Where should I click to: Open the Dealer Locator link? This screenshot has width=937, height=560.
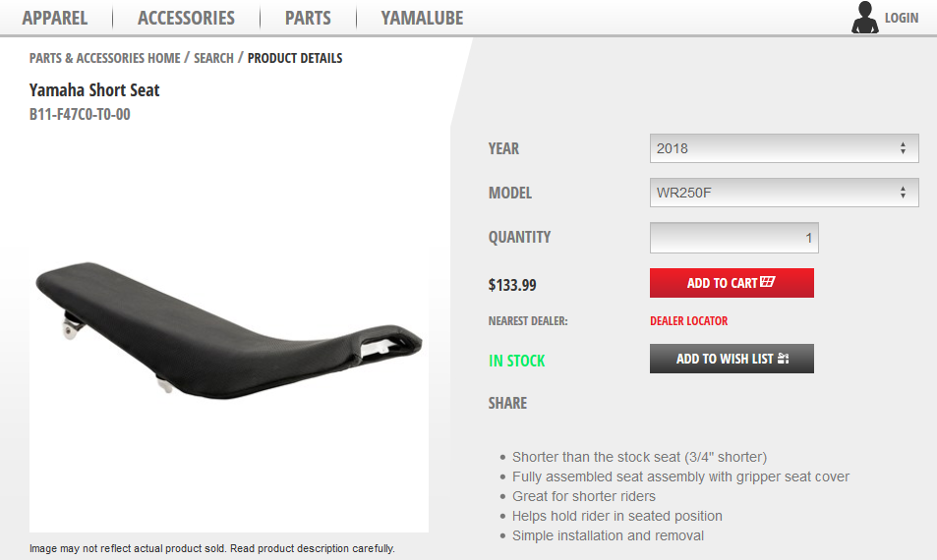(x=688, y=320)
